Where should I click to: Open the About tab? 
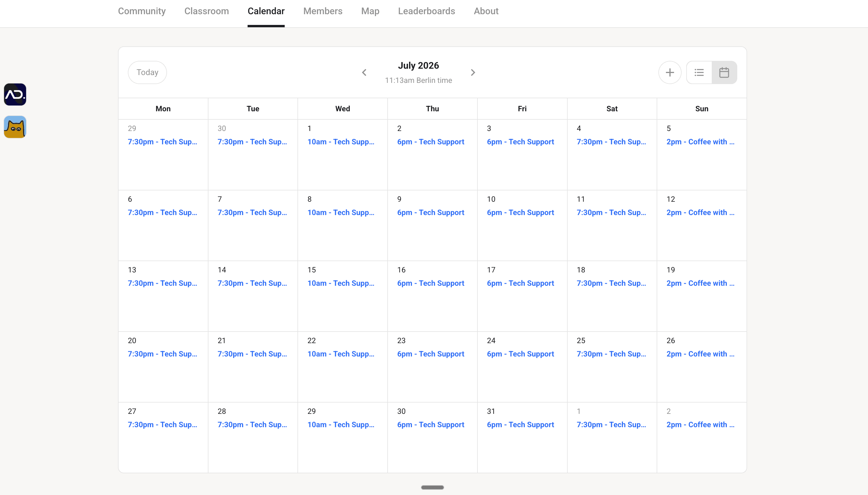click(x=486, y=11)
